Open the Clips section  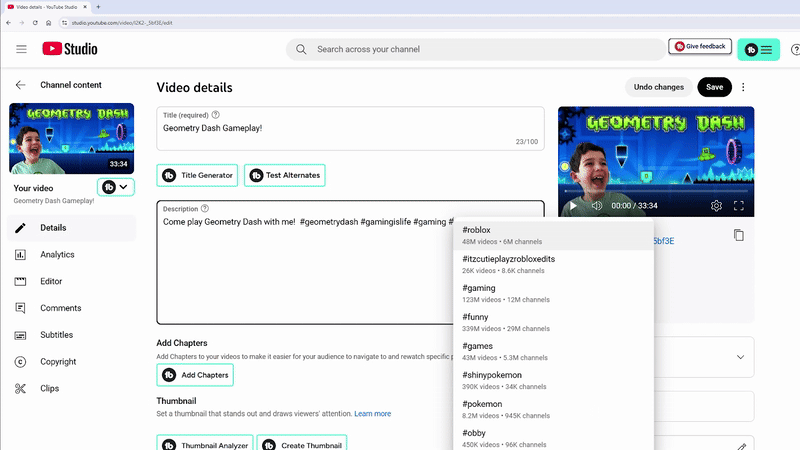tap(71, 388)
